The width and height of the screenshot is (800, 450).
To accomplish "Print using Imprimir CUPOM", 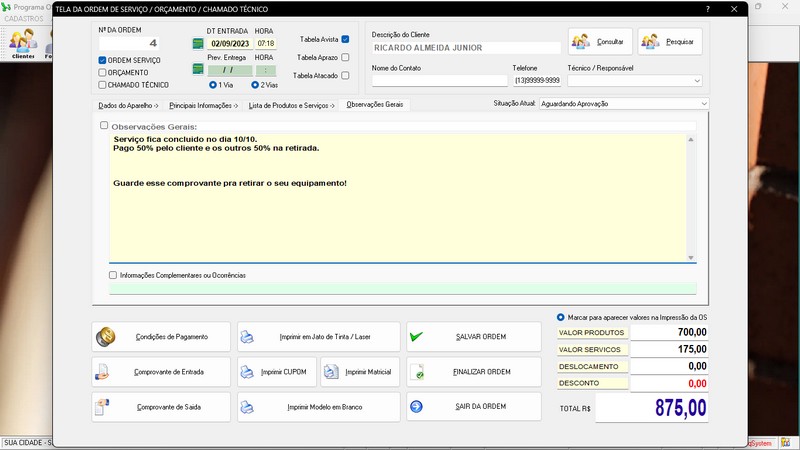I will coord(276,372).
